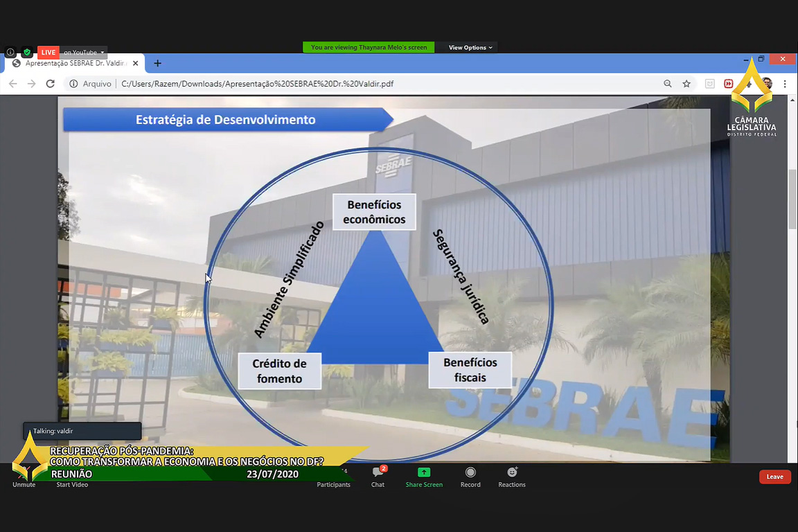Viewport: 798px width, 532px height.
Task: Expand the LIVE on YouTube dropdown
Action: click(x=84, y=52)
